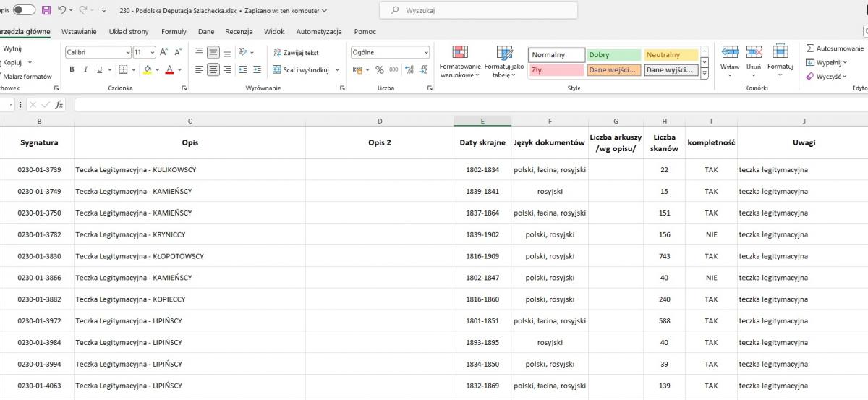Open Formatuj jako tabelę gallery
Screen dimensions: 868x400
[504, 61]
